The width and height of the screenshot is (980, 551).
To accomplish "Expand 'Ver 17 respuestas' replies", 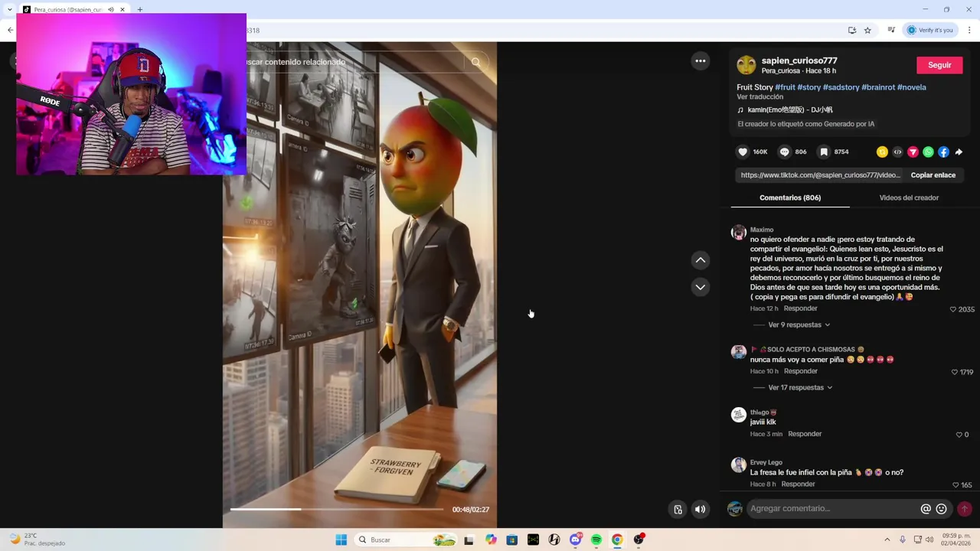I will [x=800, y=387].
